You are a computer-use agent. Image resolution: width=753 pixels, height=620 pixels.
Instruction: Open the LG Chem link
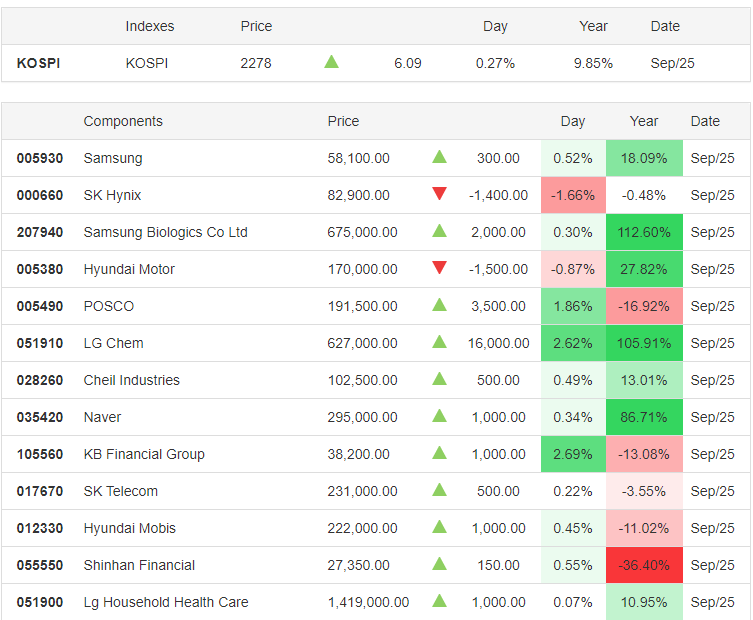113,343
